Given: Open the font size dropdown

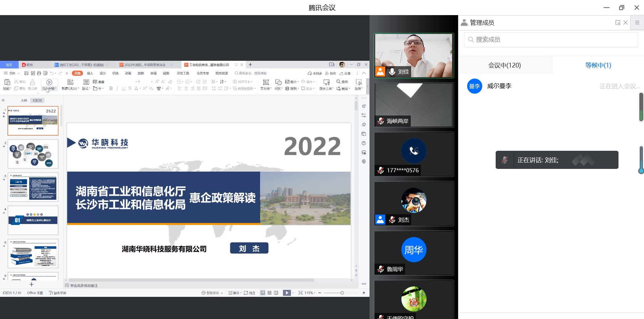Looking at the screenshot, I should [152, 82].
